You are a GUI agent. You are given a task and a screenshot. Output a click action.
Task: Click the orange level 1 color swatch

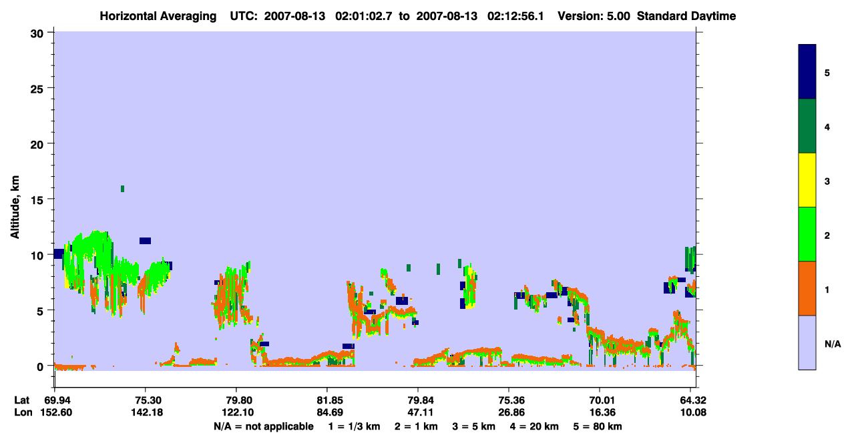pos(807,288)
